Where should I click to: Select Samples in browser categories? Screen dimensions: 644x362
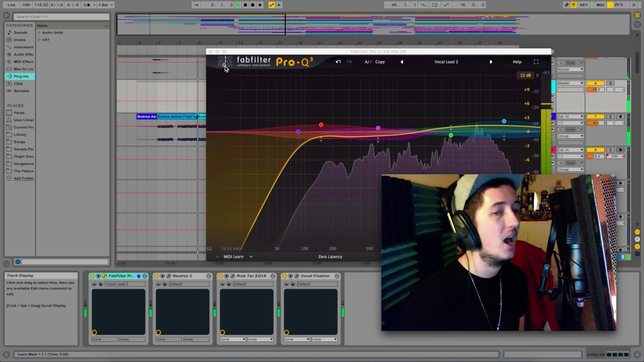click(21, 91)
